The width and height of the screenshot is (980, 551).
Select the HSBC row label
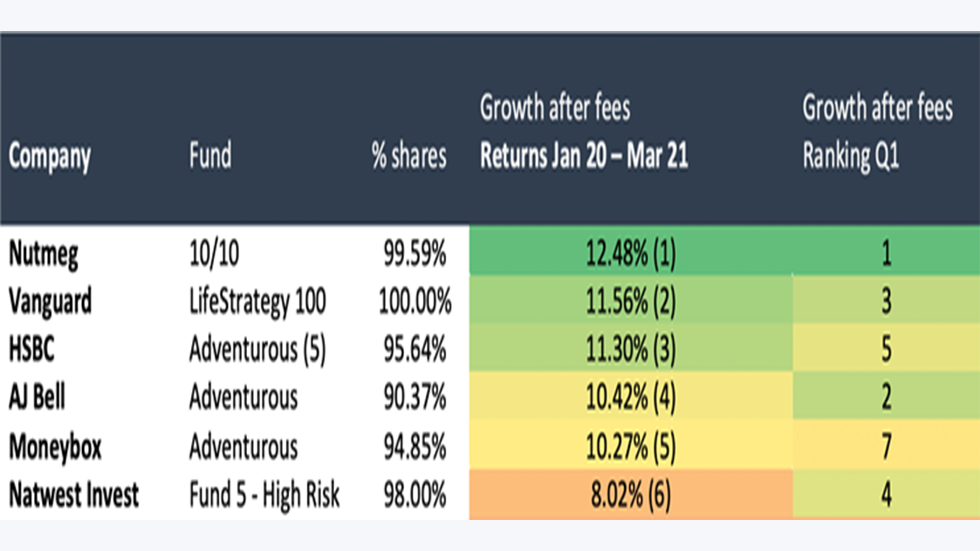pos(32,348)
